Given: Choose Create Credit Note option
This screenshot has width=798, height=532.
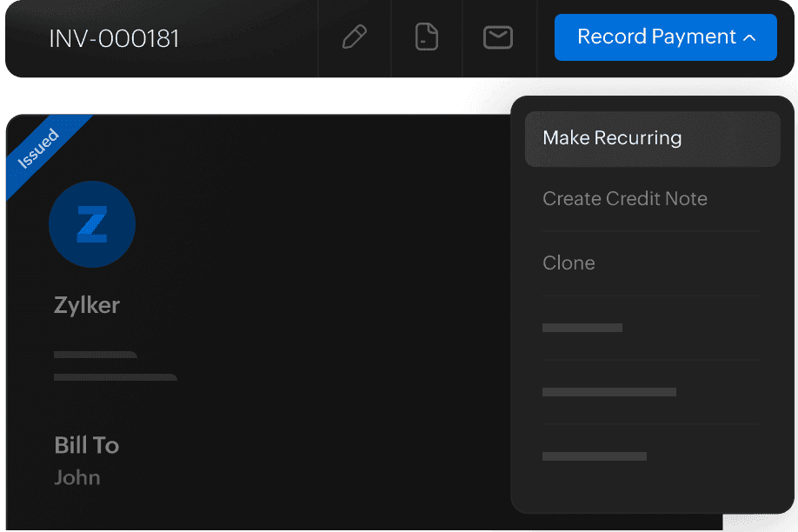Looking at the screenshot, I should [624, 199].
